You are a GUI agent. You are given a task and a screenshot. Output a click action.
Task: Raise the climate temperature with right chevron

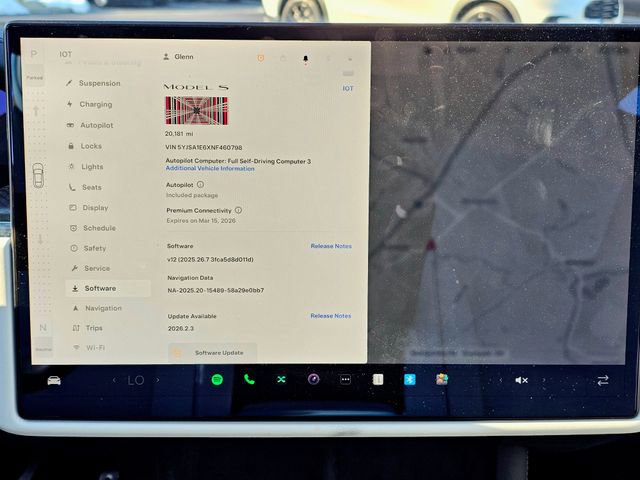[158, 380]
